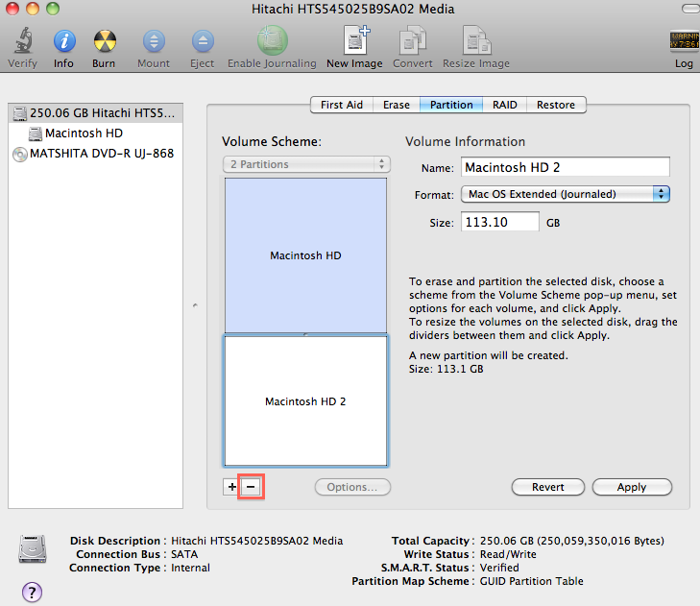
Task: Select the Burn toolbar icon
Action: [105, 41]
